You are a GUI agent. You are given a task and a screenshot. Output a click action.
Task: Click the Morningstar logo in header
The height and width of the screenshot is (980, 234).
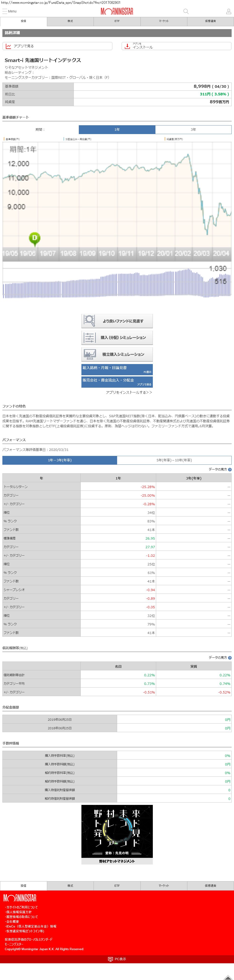117,11
